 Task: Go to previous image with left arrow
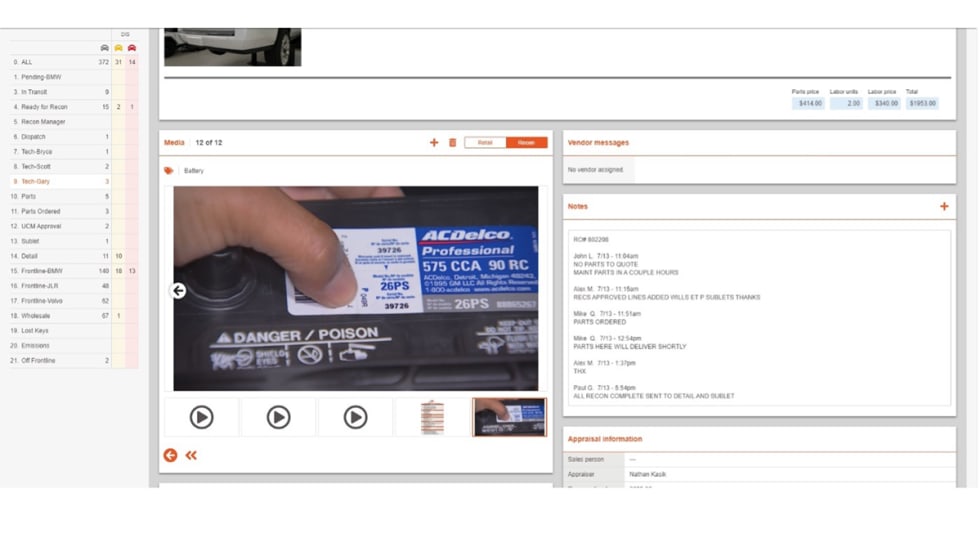179,291
